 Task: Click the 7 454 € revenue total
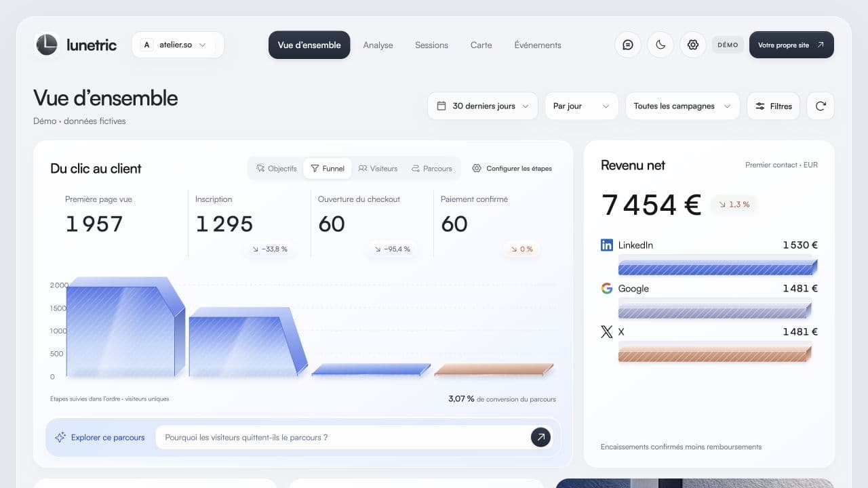pyautogui.click(x=651, y=205)
